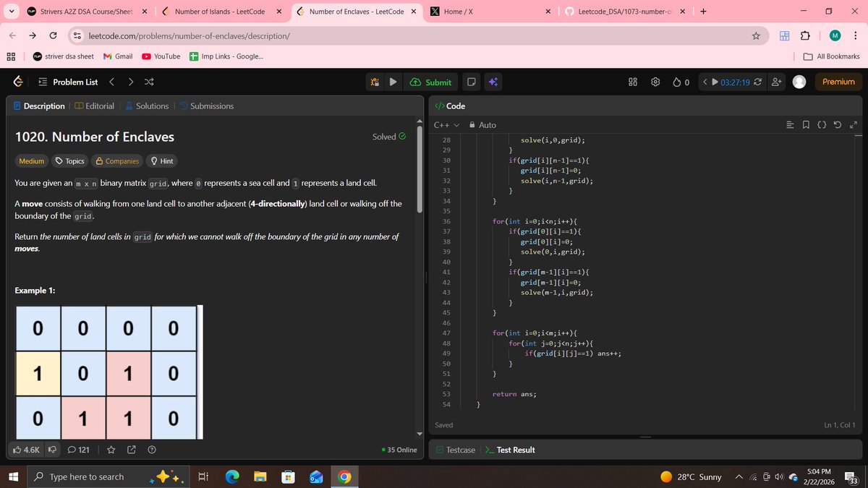Reload the page
This screenshot has height=488, width=868.
(53, 36)
